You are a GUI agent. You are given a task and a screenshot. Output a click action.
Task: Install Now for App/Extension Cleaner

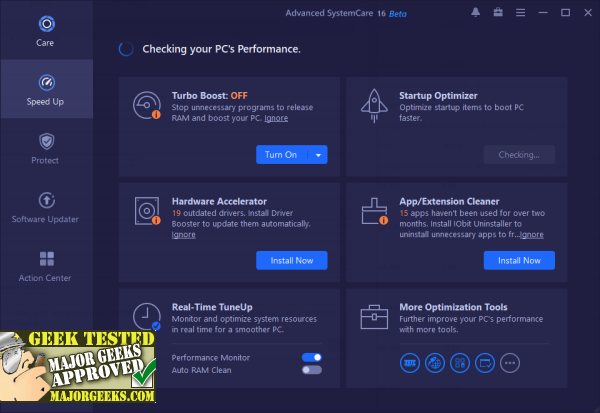pos(519,260)
